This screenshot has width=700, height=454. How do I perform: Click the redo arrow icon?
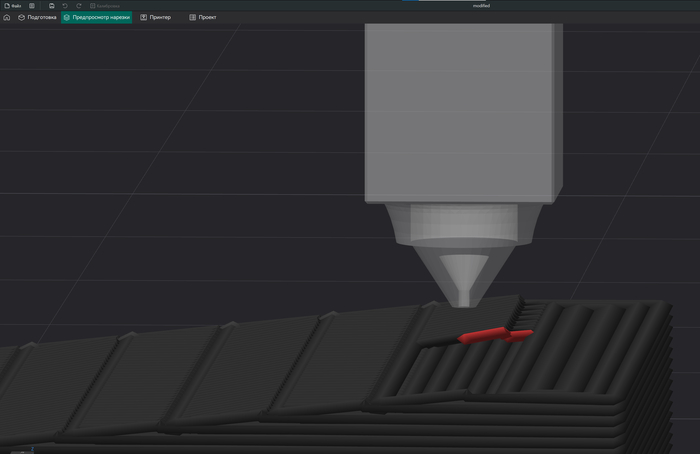(79, 6)
